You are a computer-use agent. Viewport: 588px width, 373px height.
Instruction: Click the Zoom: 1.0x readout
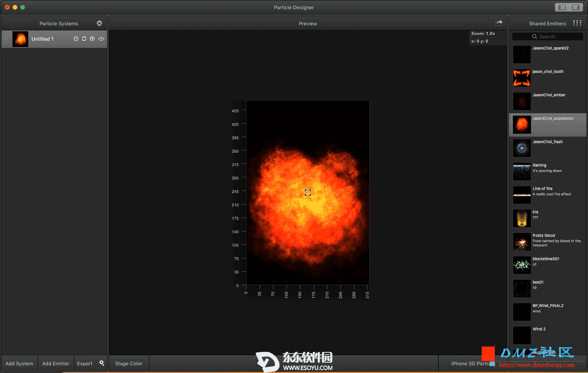(483, 33)
